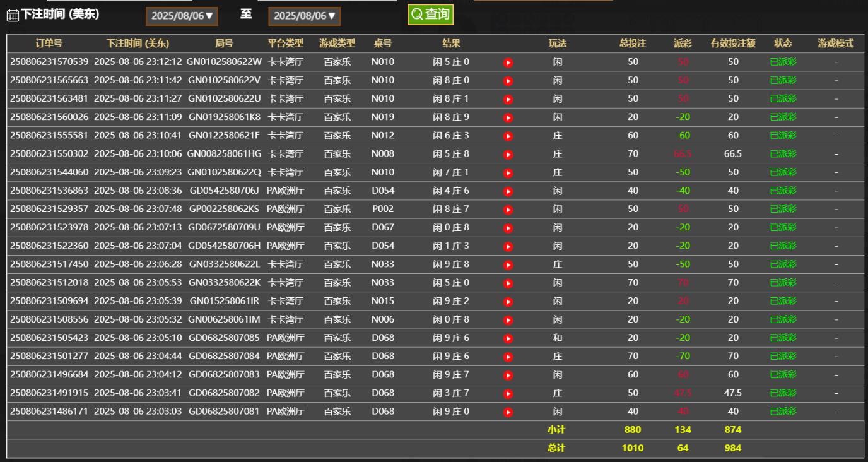The height and width of the screenshot is (462, 868).
Task: Click the 下注时间 (美东) column header
Action: [138, 44]
